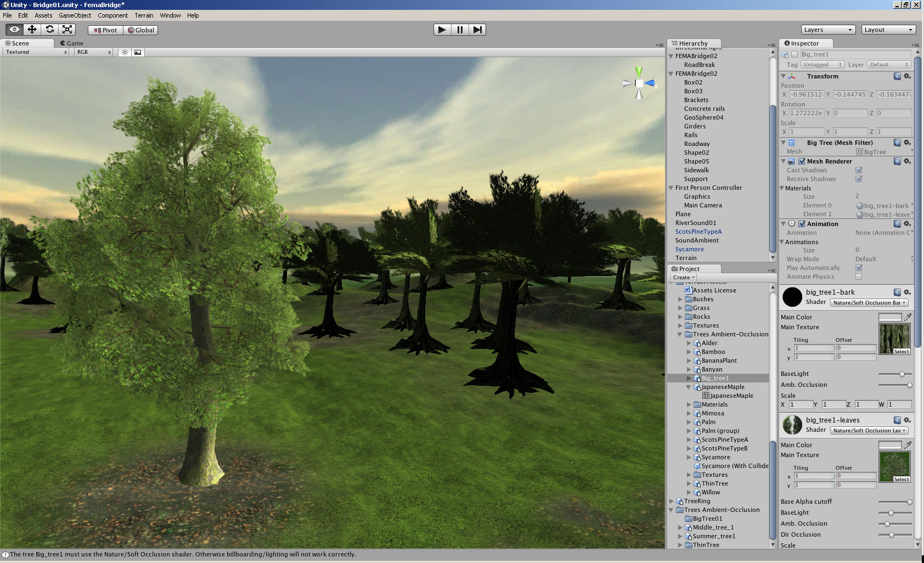Open the Textured draw mode dropdown
Screen dimensions: 924x563
(35, 52)
